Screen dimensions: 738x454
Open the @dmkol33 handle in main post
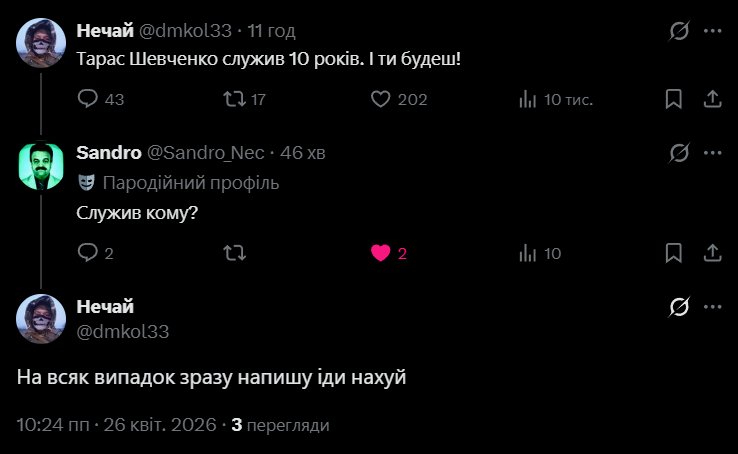click(x=123, y=331)
